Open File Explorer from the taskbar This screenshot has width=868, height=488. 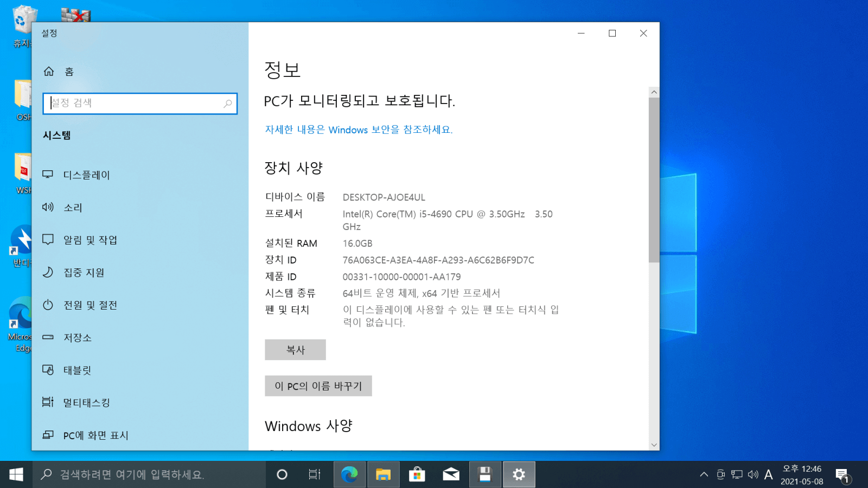tap(383, 474)
